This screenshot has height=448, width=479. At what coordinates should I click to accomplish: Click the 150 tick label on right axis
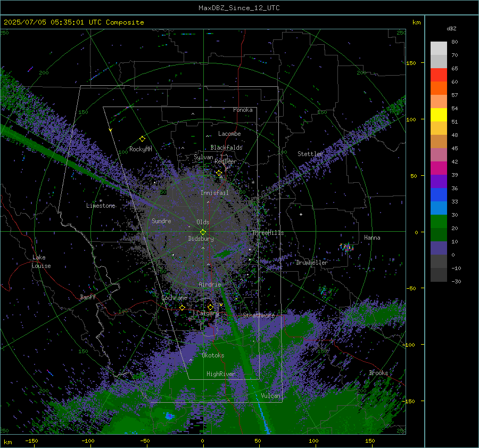point(411,63)
